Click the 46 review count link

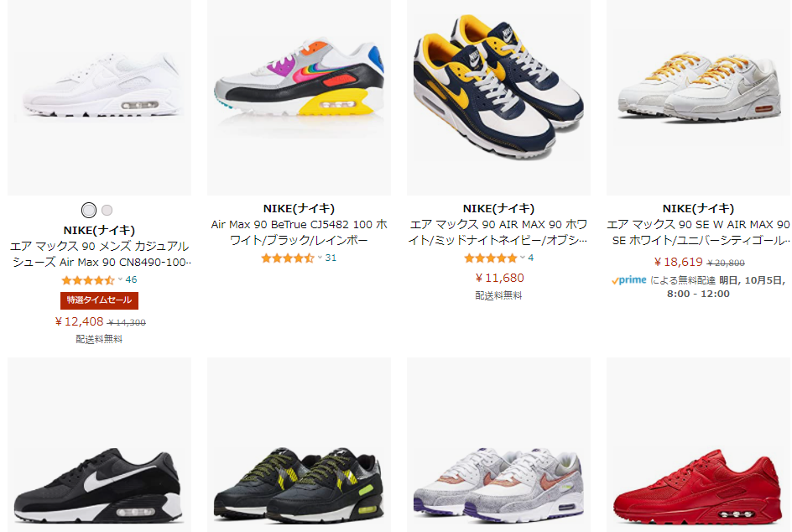click(x=132, y=279)
